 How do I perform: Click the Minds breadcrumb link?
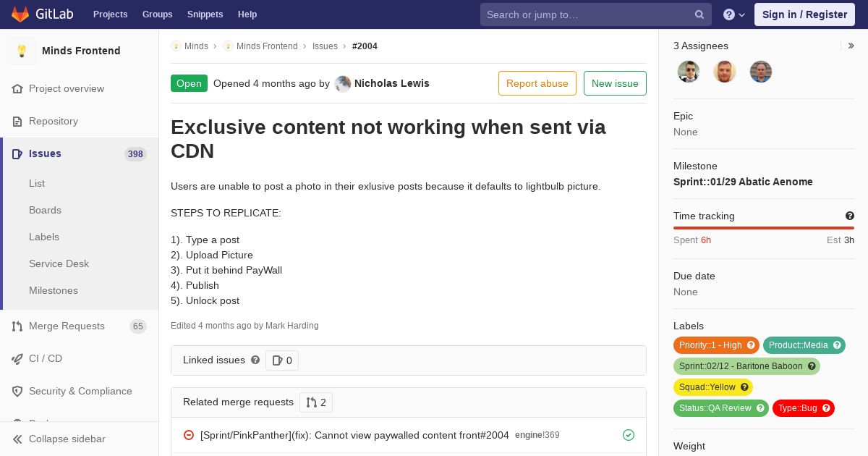[196, 46]
